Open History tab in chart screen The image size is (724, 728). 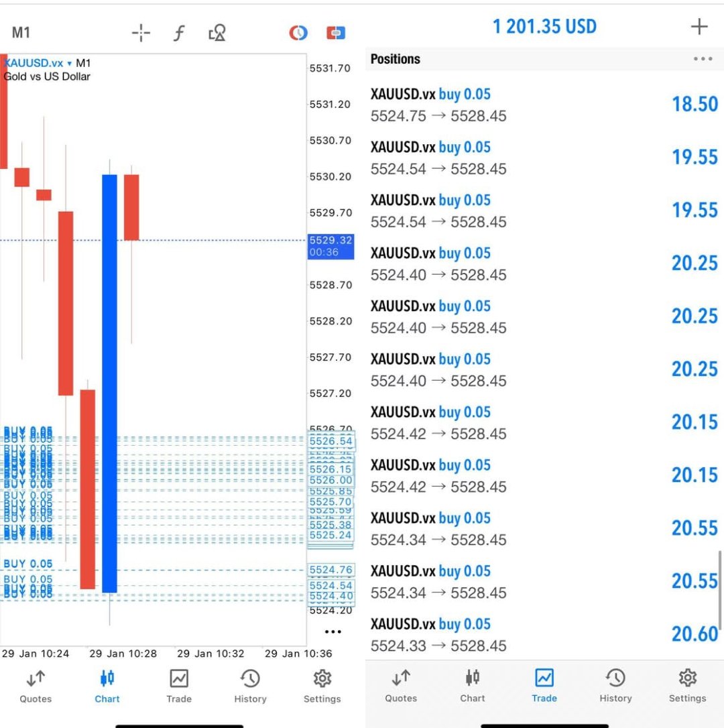pyautogui.click(x=250, y=686)
